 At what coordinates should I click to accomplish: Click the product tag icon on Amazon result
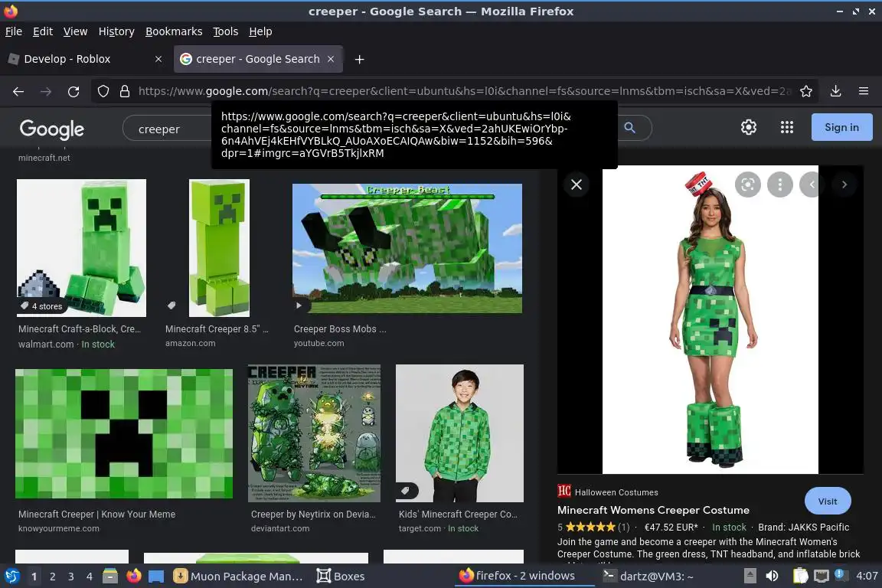point(171,305)
